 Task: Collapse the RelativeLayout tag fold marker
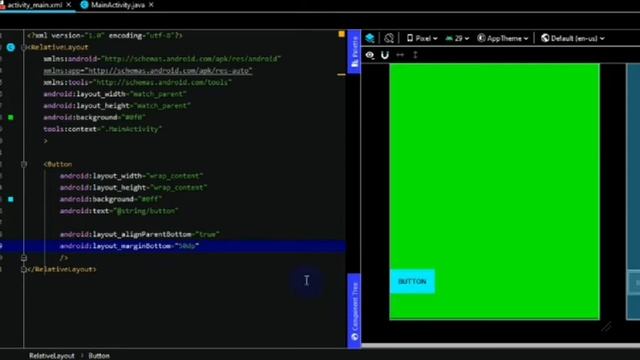24,47
